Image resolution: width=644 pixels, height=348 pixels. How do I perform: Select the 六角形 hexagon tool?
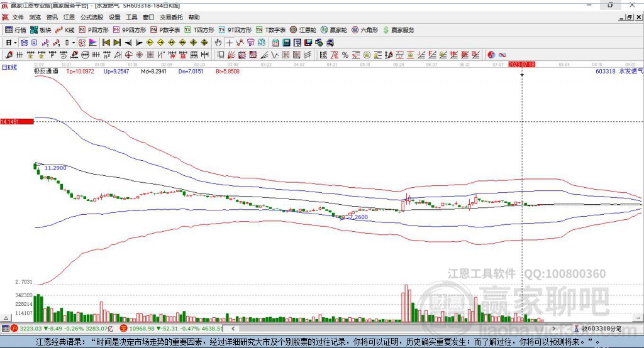tap(365, 30)
